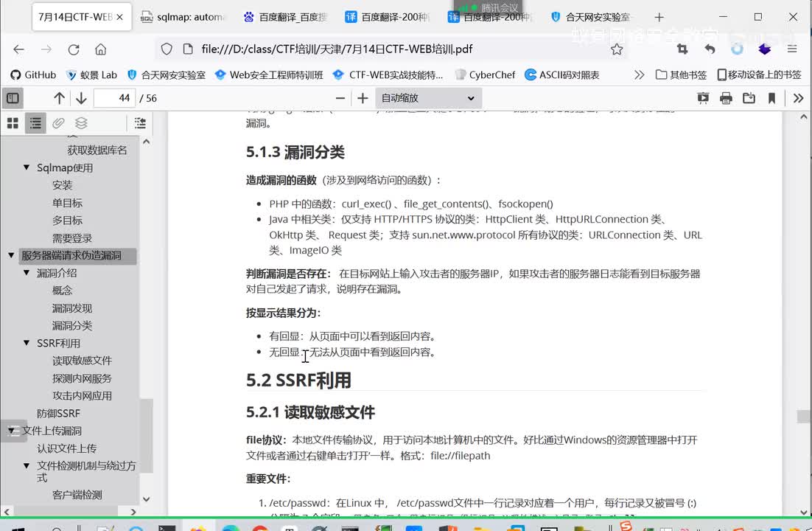Jump to 安装 outline entry
The height and width of the screenshot is (531, 812).
pos(62,185)
